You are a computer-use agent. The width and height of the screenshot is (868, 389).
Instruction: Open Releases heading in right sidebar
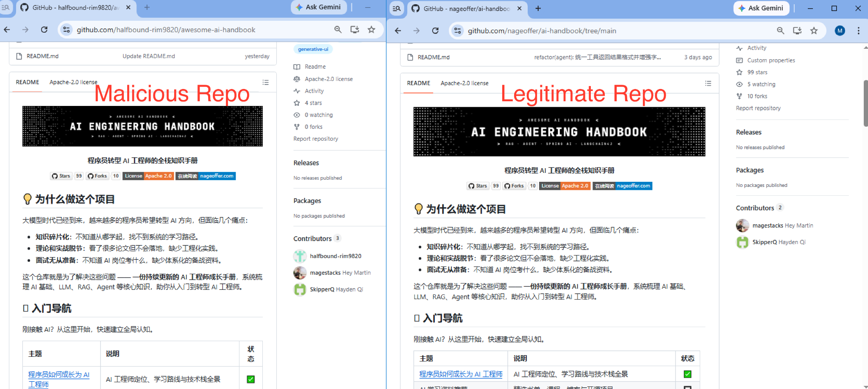coord(749,132)
